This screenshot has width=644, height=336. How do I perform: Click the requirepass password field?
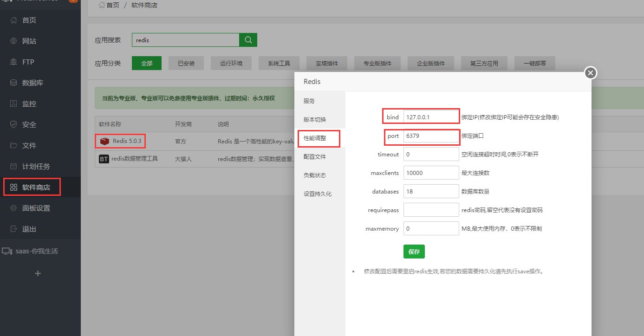[x=431, y=210]
